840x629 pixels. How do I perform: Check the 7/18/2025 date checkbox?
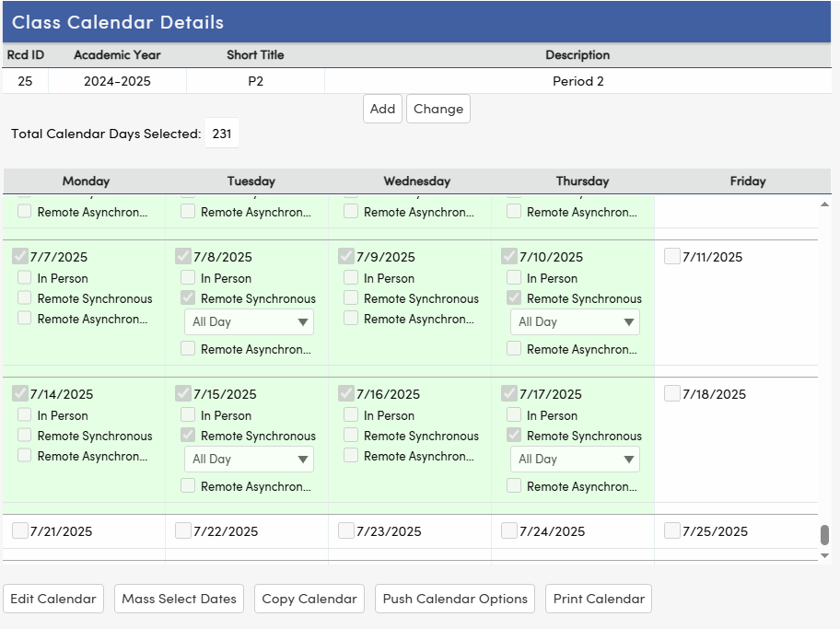pyautogui.click(x=671, y=393)
